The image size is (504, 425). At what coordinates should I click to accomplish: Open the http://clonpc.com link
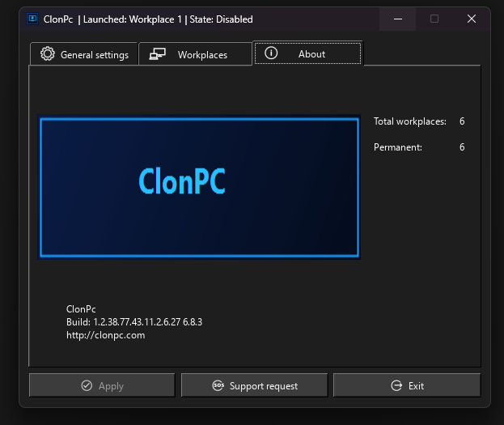click(x=105, y=335)
